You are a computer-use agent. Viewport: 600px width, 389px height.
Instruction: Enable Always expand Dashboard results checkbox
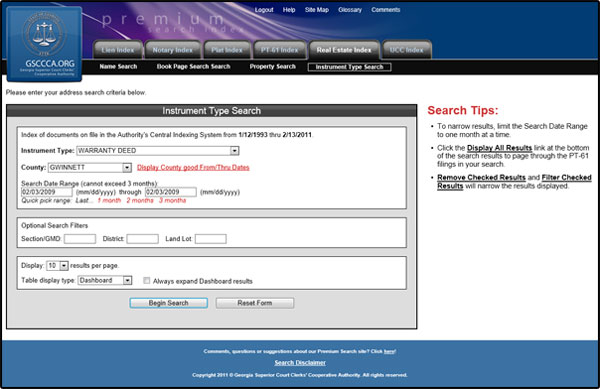tap(147, 281)
